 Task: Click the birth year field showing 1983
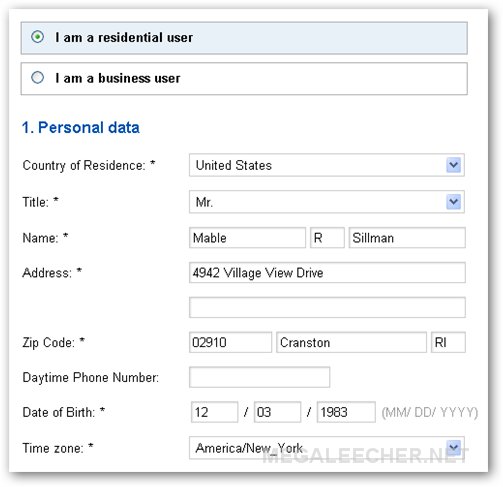[x=346, y=412]
